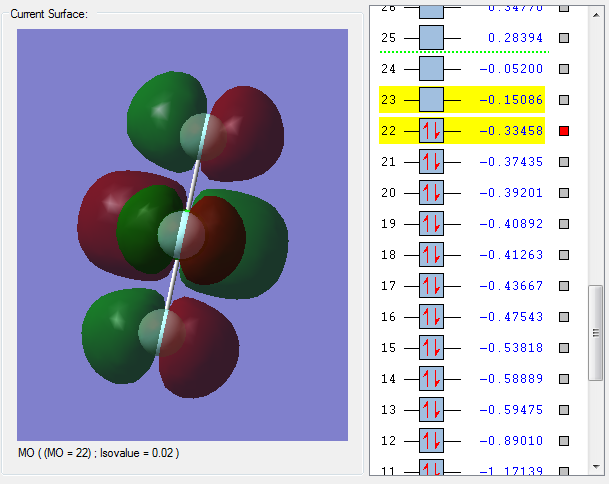
Task: Select the orbital 25 box above the dotted line
Action: click(x=431, y=38)
